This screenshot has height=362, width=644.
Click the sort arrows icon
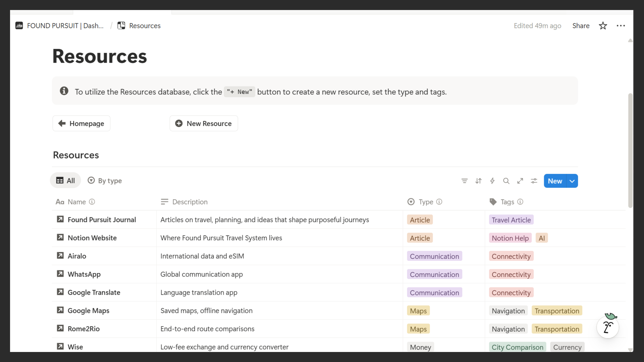[x=478, y=181]
